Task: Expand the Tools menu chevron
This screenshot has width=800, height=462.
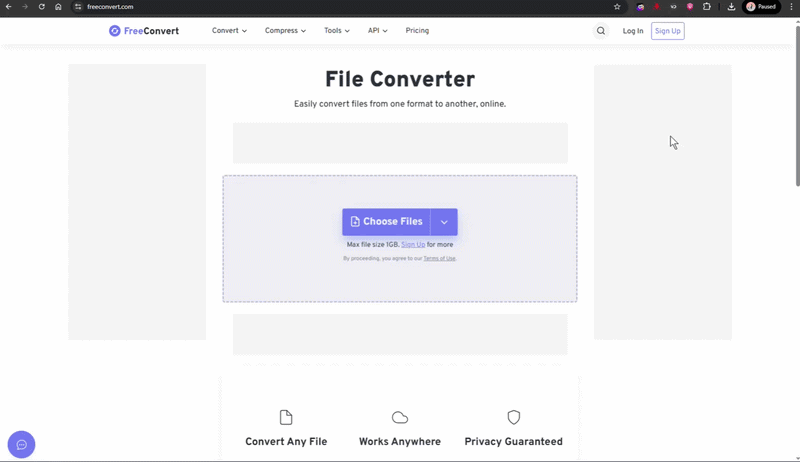Action: (347, 31)
